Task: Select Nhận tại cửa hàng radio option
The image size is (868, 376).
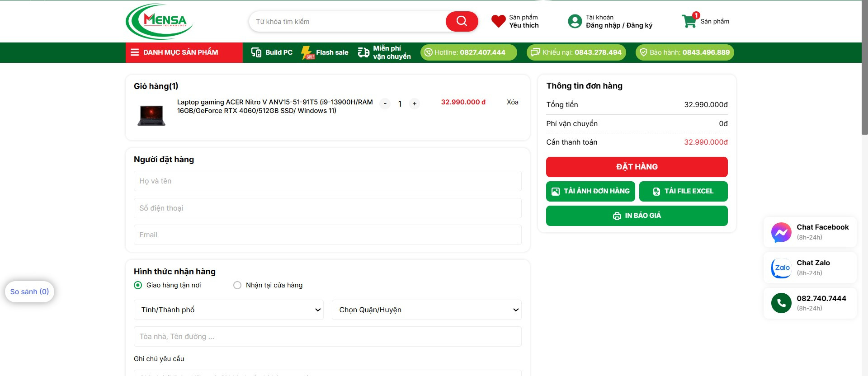Action: [x=237, y=285]
